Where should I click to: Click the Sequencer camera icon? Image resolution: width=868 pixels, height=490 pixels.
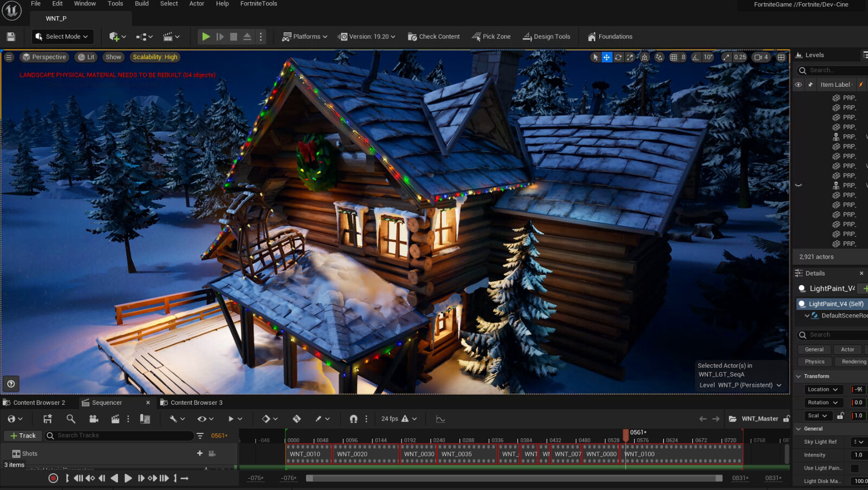point(93,419)
